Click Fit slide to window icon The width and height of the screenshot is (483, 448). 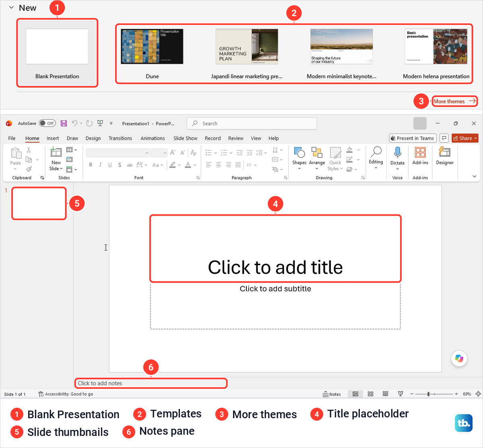coord(478,394)
